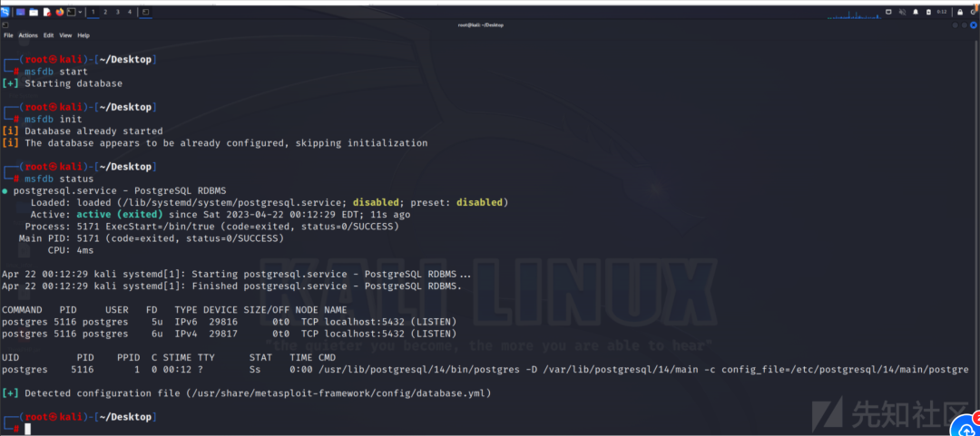Open the notifications bell icon
The image size is (980, 436).
coord(916,12)
